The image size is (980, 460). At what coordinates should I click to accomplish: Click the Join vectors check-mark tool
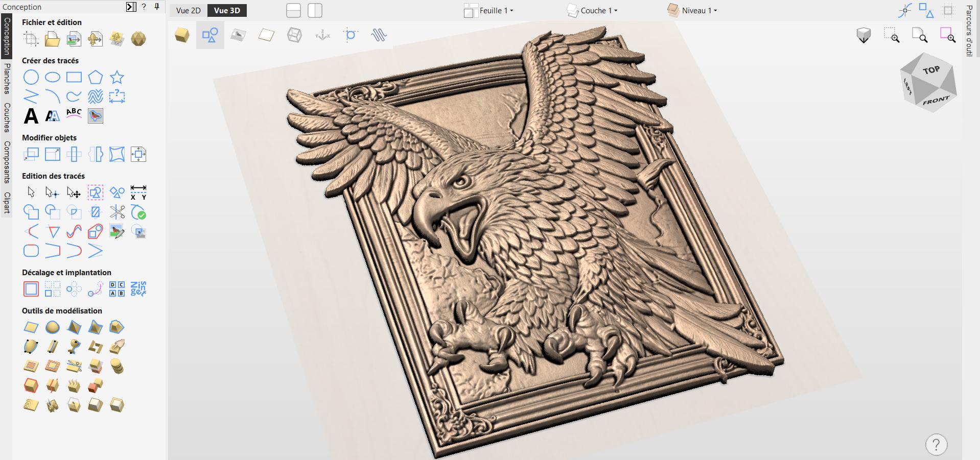(x=138, y=212)
